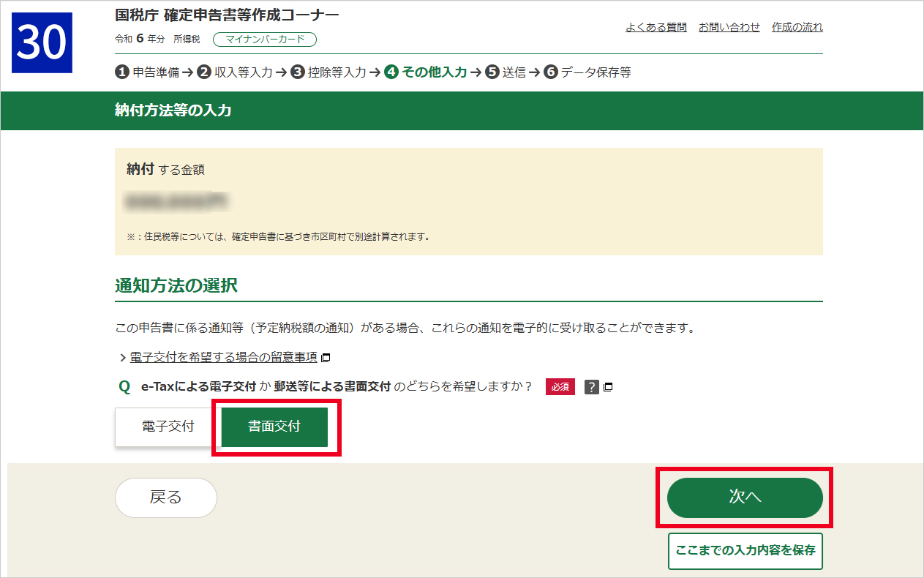Image resolution: width=924 pixels, height=578 pixels.
Task: Choose 書面交付 delivery option
Action: pyautogui.click(x=274, y=427)
